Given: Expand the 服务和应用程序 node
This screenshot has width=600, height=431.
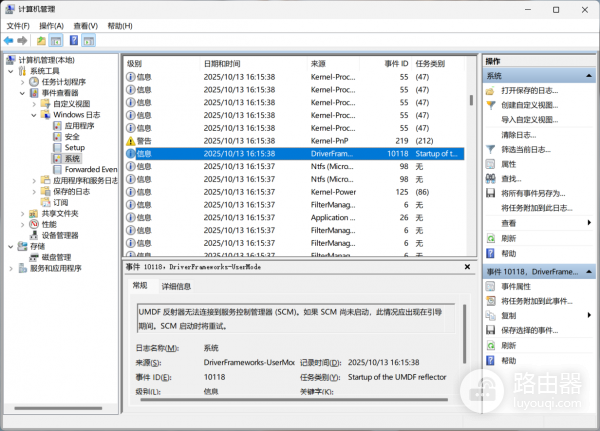Looking at the screenshot, I should (x=11, y=268).
